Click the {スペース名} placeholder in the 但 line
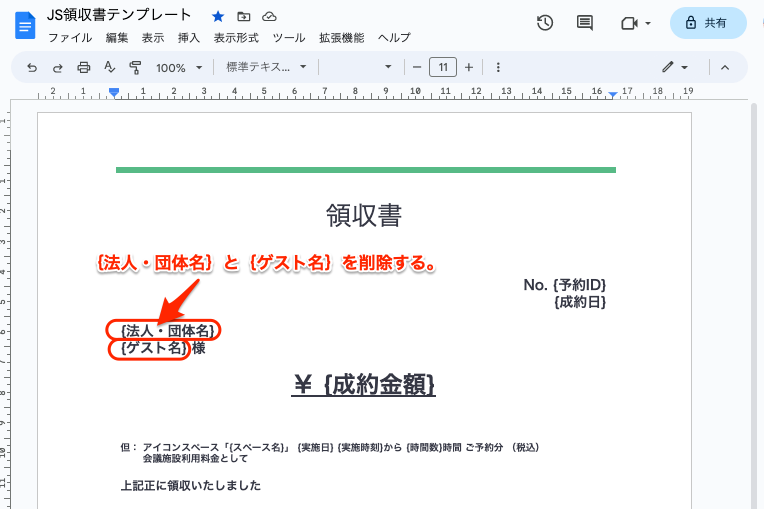Image resolution: width=764 pixels, height=509 pixels. [x=257, y=448]
